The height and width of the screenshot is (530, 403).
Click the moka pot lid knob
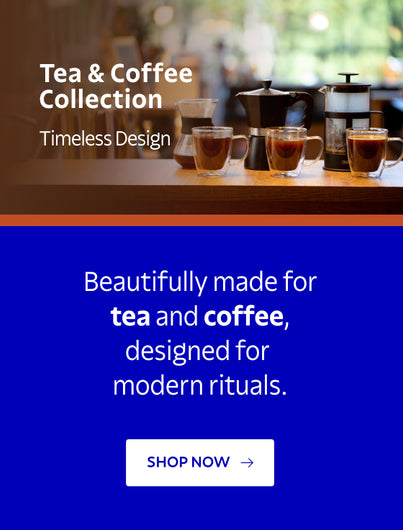click(x=268, y=83)
